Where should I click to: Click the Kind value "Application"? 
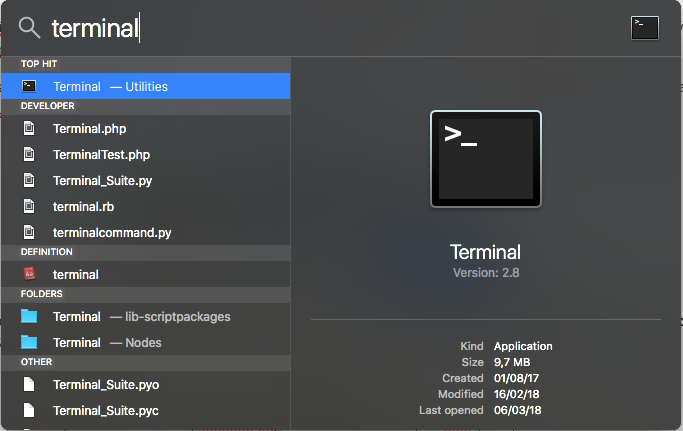tap(523, 346)
